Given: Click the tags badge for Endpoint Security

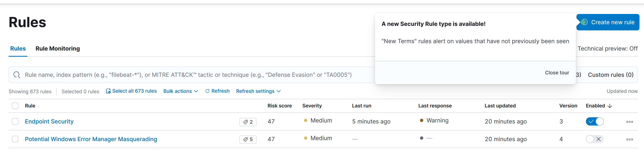Looking at the screenshot, I should [248, 122].
